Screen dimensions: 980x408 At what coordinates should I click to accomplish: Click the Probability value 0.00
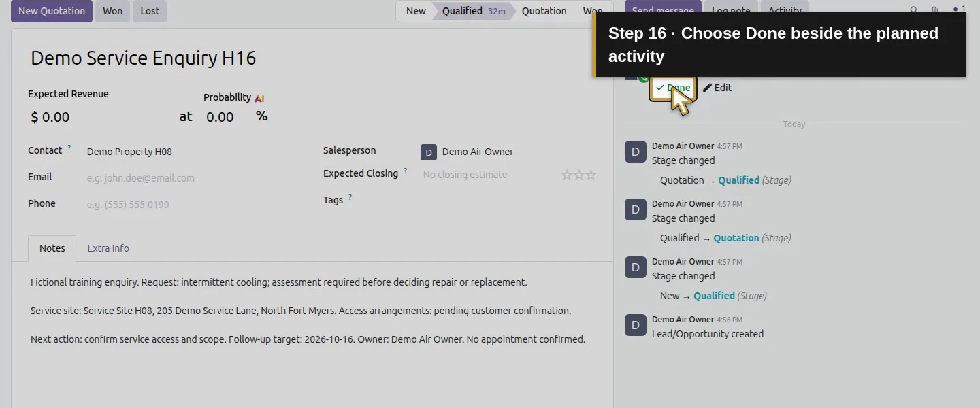click(x=220, y=117)
